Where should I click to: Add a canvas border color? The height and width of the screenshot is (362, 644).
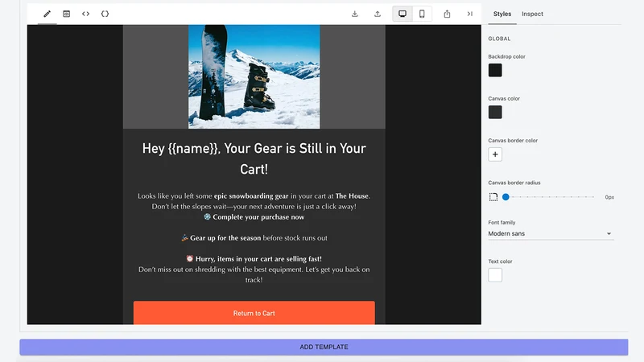[x=495, y=154]
